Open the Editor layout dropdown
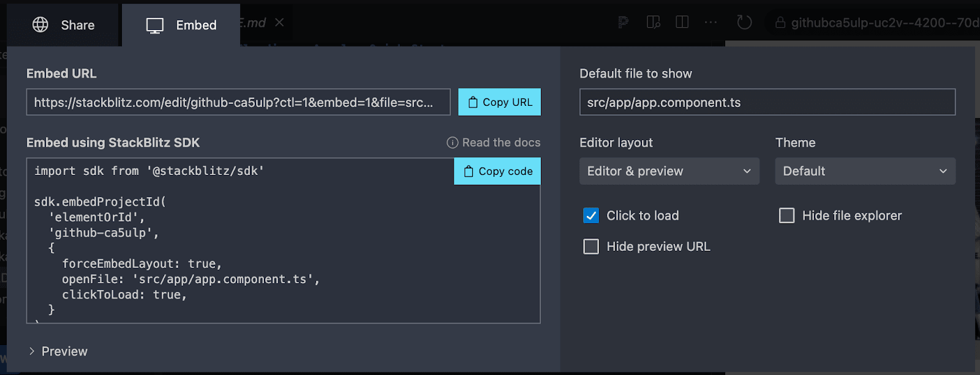This screenshot has height=375, width=980. click(669, 171)
